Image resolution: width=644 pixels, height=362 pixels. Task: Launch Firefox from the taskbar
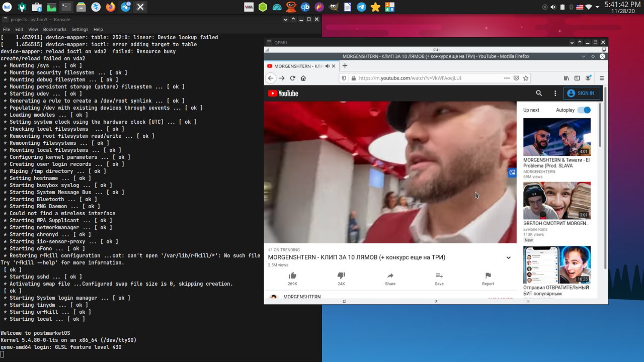(111, 7)
